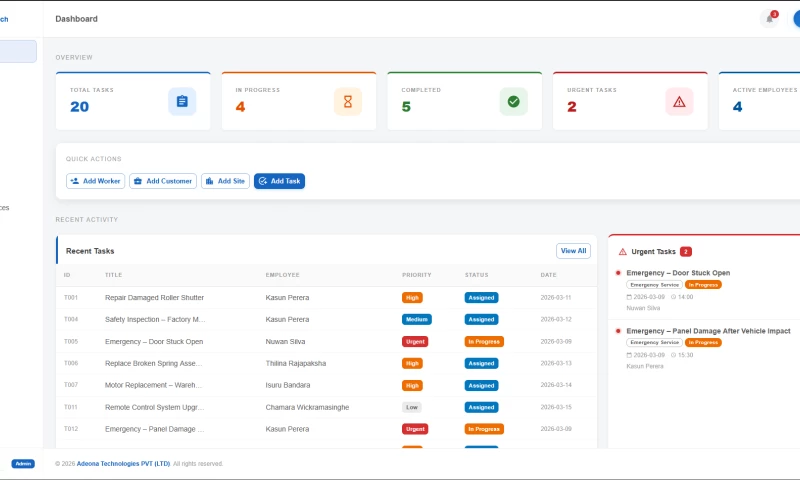Click the Assigned status badge in T006 row

coord(482,363)
